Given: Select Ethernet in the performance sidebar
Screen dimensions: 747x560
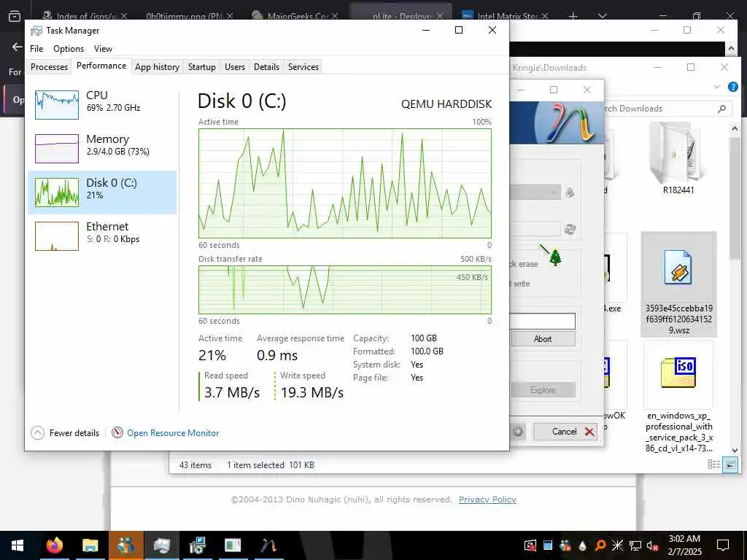Looking at the screenshot, I should point(102,236).
